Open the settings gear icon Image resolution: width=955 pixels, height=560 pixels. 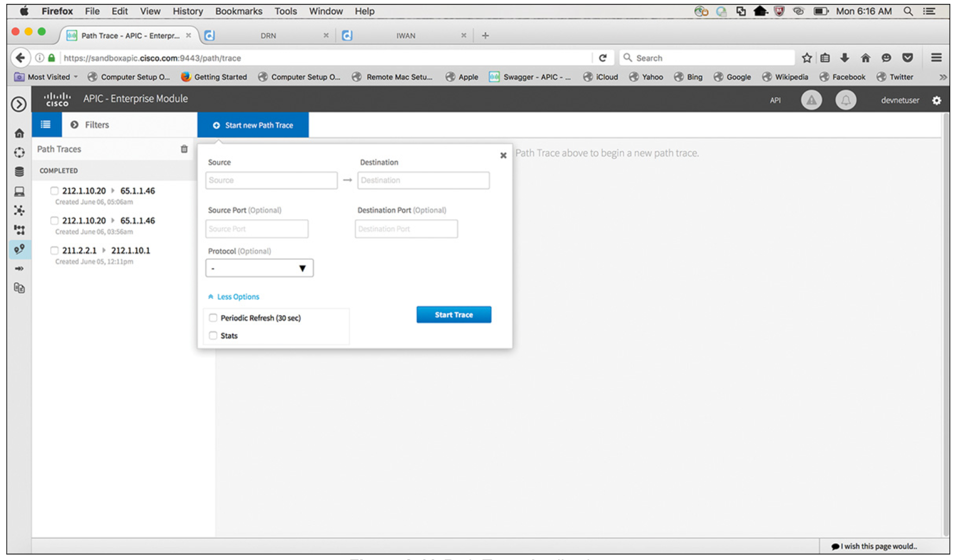[936, 100]
